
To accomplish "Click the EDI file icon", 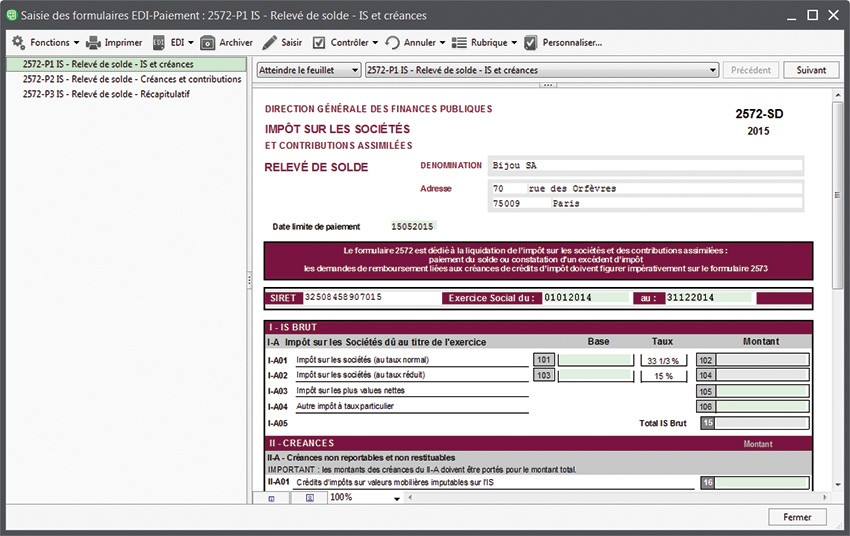I will tap(160, 43).
